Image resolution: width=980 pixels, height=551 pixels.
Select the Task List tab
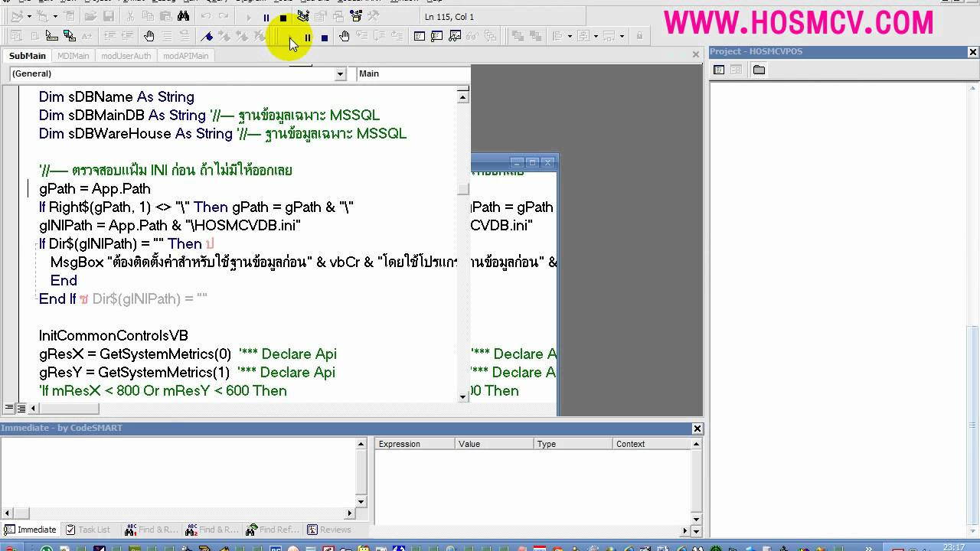[88, 530]
